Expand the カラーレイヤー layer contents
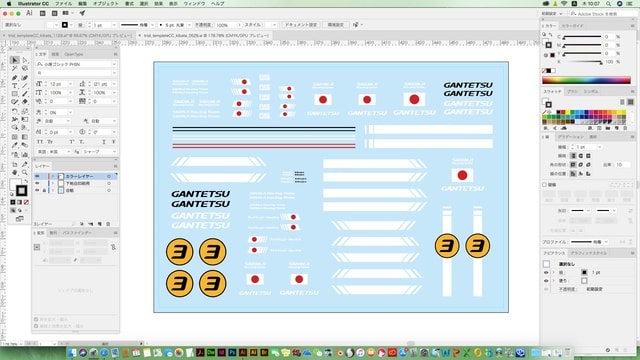 (x=53, y=176)
